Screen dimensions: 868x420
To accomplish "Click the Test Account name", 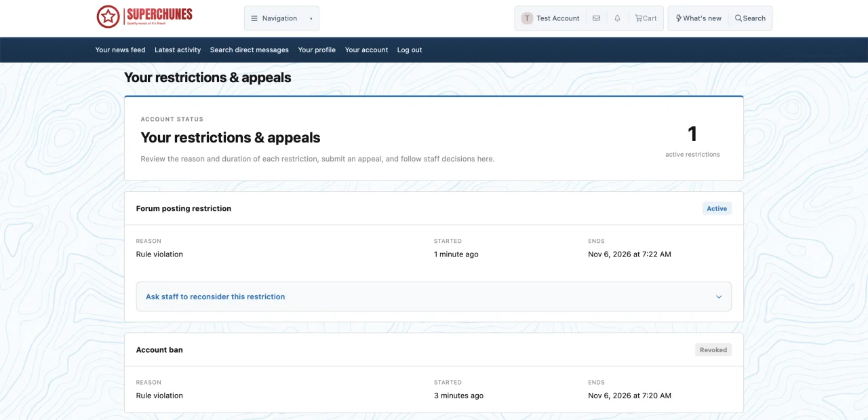I will tap(558, 18).
